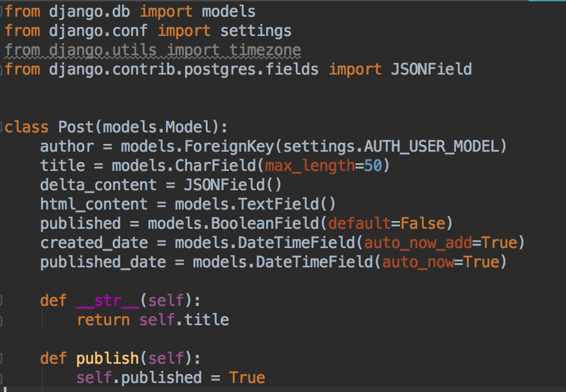Viewport: 566px width, 392px height.
Task: Click 'django.conf' in the second import
Action: [x=98, y=31]
